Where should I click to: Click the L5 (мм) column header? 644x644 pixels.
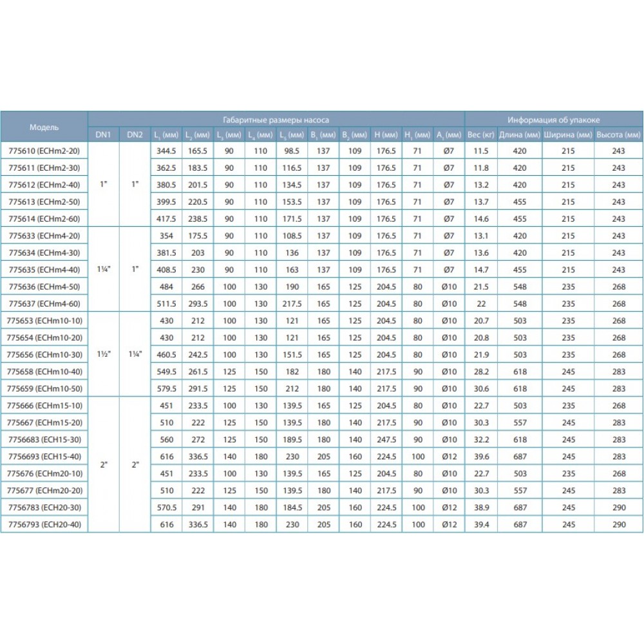click(292, 135)
